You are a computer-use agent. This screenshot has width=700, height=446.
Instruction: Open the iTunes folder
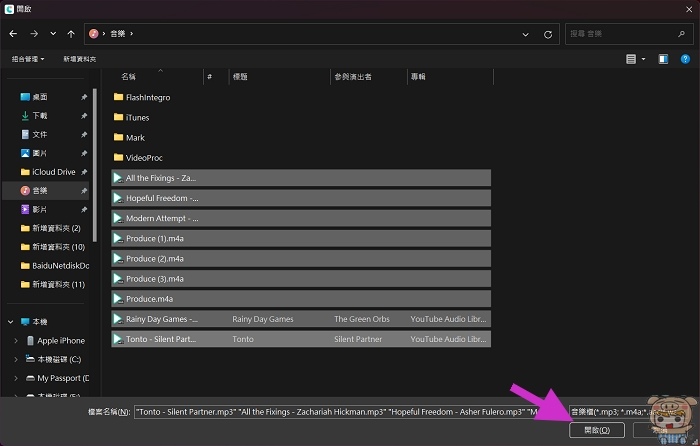click(x=137, y=117)
